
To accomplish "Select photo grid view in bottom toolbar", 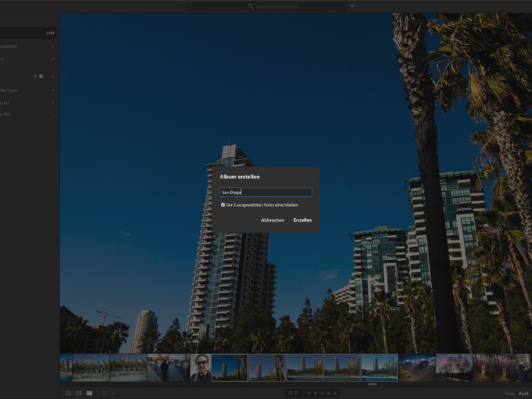I will pos(68,393).
